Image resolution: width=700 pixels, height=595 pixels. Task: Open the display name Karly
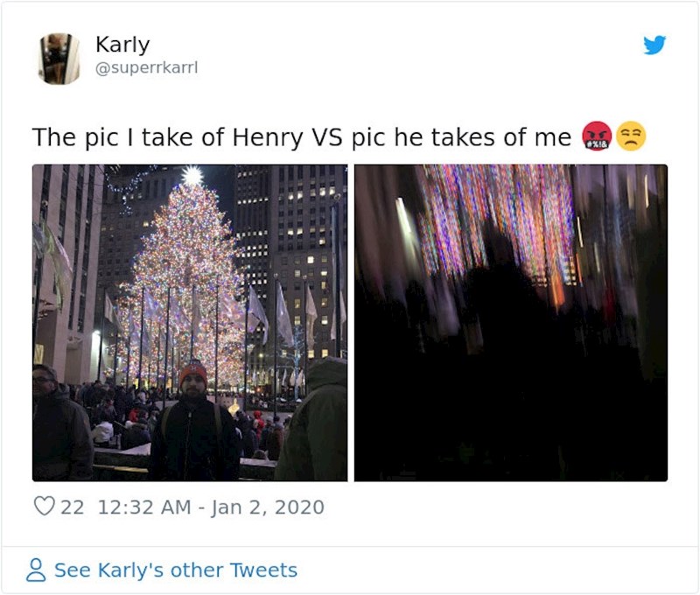pos(122,45)
